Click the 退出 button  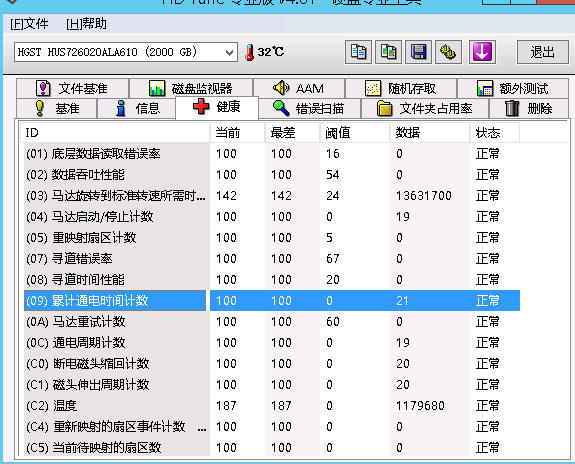(x=542, y=52)
